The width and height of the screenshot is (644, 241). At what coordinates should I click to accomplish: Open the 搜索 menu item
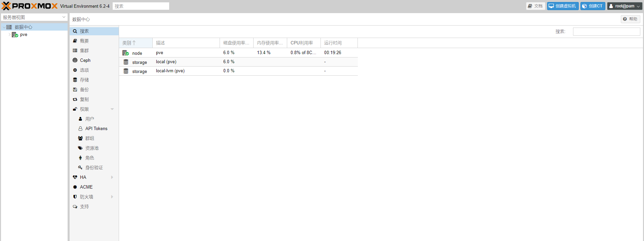click(x=94, y=31)
